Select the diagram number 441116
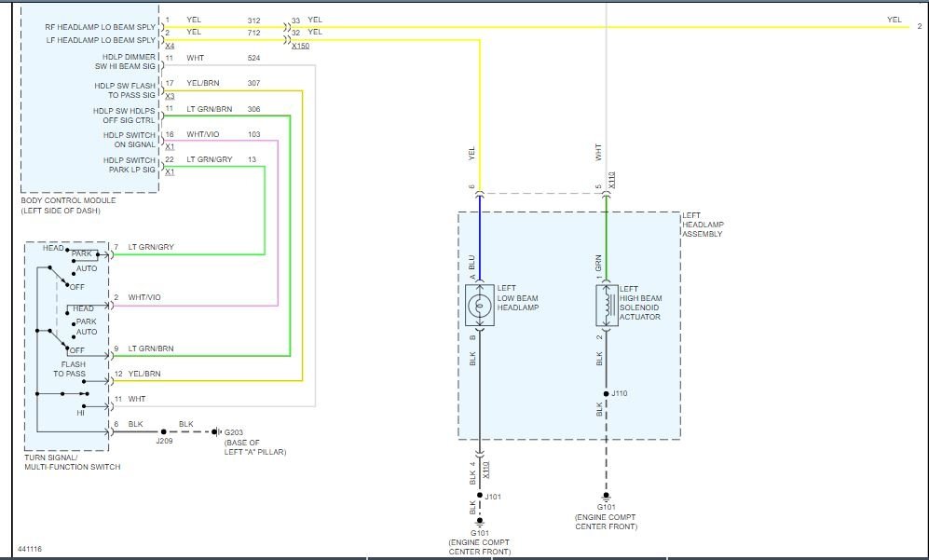Viewport: 929px width, 560px height. tap(29, 549)
